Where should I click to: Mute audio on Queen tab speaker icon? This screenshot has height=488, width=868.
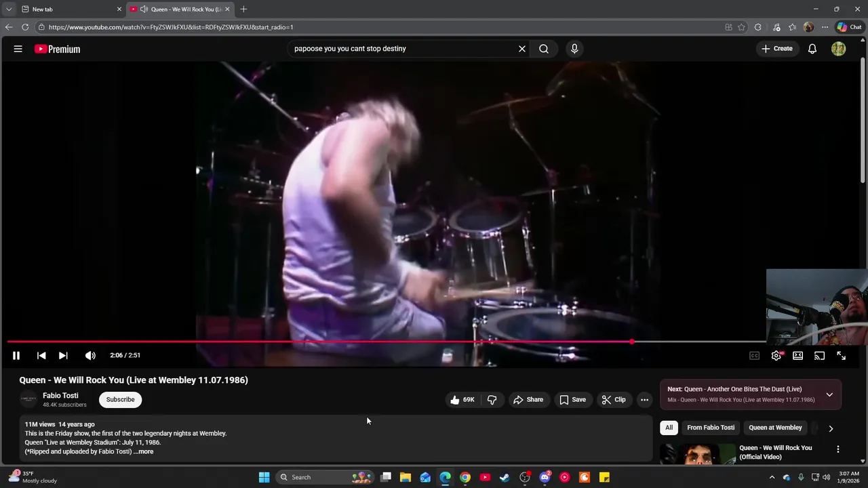[144, 9]
